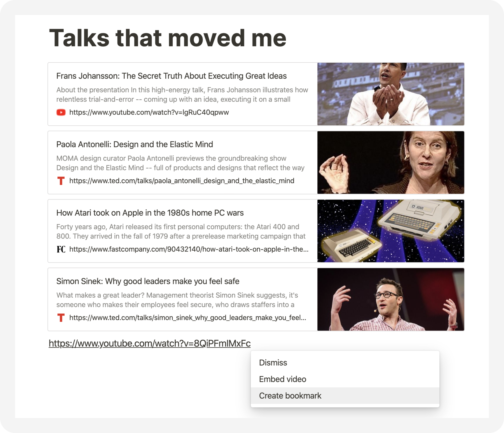
Task: Click the Simon Sinek thumbnail image
Action: pos(391,299)
